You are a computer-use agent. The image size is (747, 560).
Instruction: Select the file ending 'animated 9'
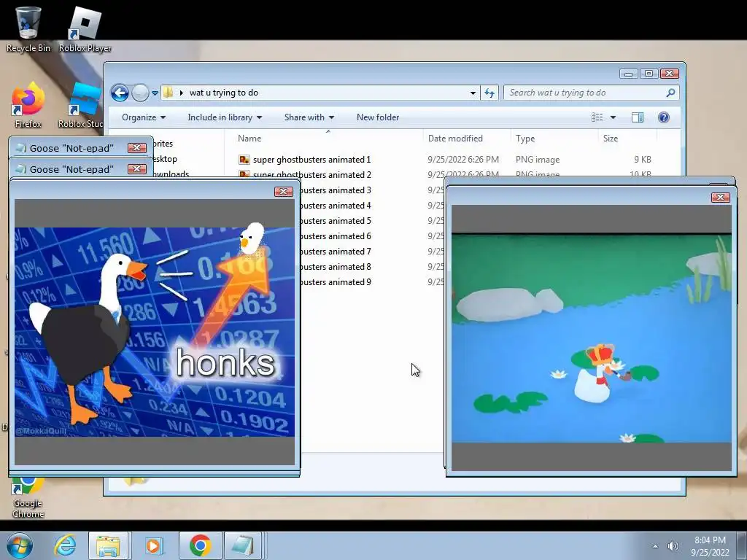click(x=336, y=282)
